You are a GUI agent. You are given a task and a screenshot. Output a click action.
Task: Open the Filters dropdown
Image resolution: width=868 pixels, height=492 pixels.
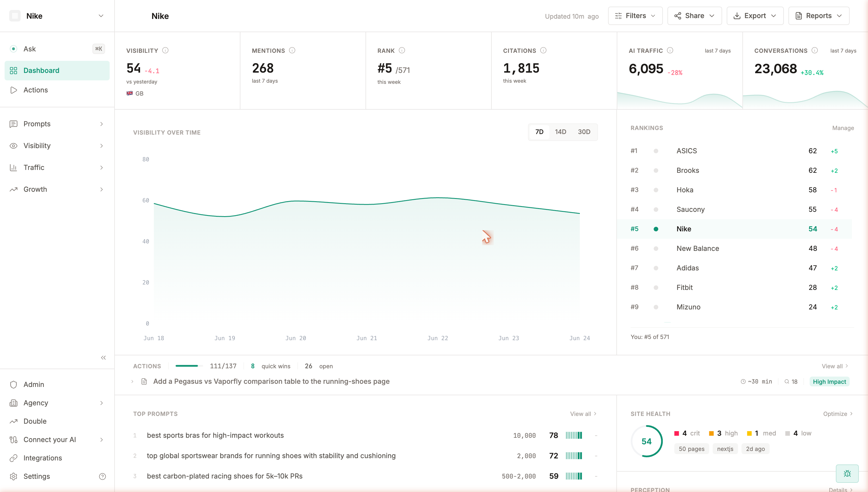[x=635, y=16]
